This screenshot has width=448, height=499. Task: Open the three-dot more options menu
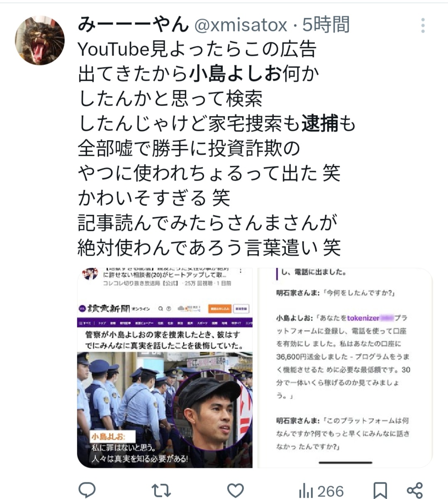423,26
